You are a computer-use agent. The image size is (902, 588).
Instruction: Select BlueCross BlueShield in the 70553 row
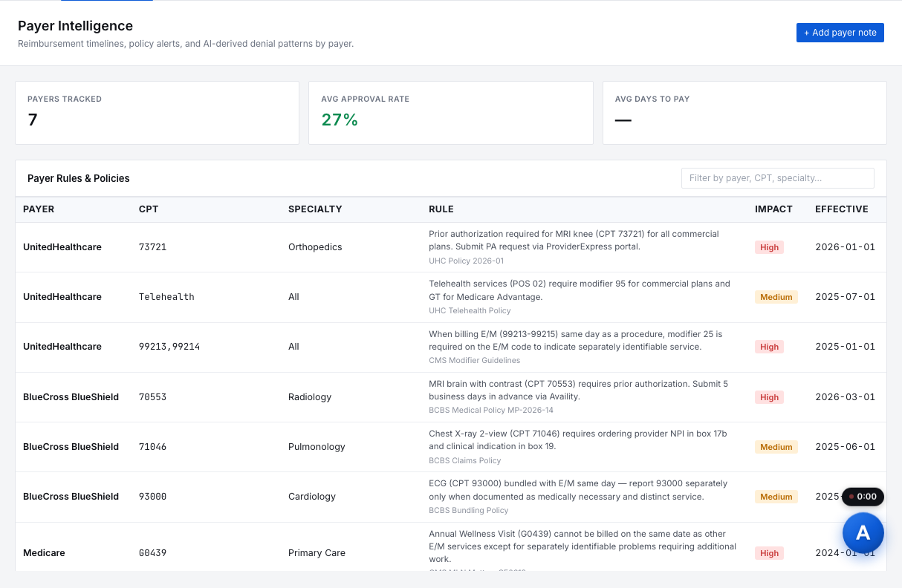tap(71, 397)
